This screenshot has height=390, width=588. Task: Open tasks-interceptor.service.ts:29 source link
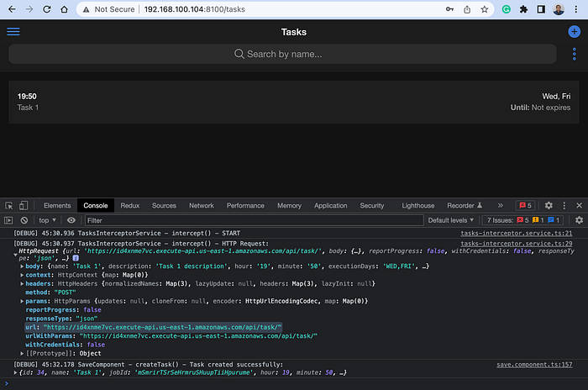tap(516, 244)
